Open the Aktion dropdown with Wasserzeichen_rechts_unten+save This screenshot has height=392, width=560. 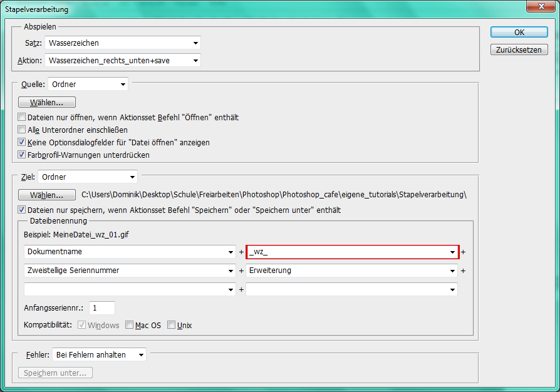pos(123,60)
